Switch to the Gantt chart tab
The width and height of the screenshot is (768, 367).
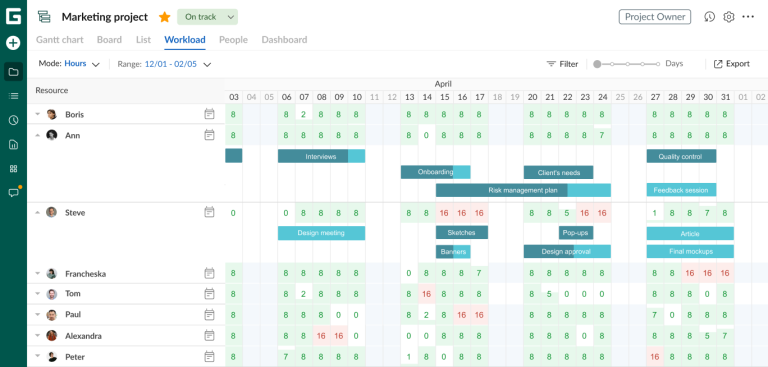pos(60,40)
